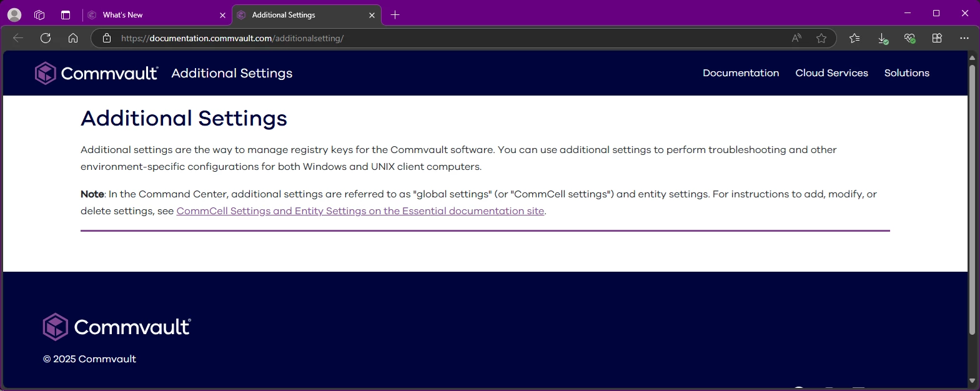Screen dimensions: 980x391
Task: Maximize the browser window
Action: 936,13
